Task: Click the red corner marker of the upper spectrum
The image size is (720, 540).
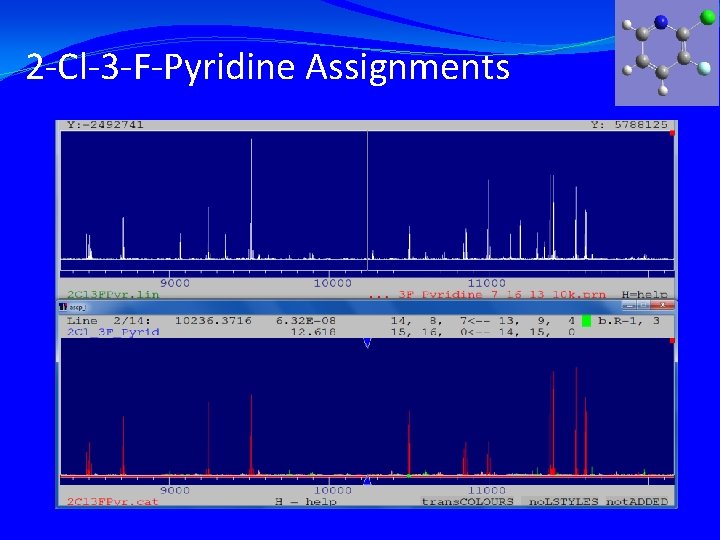Action: [672, 133]
